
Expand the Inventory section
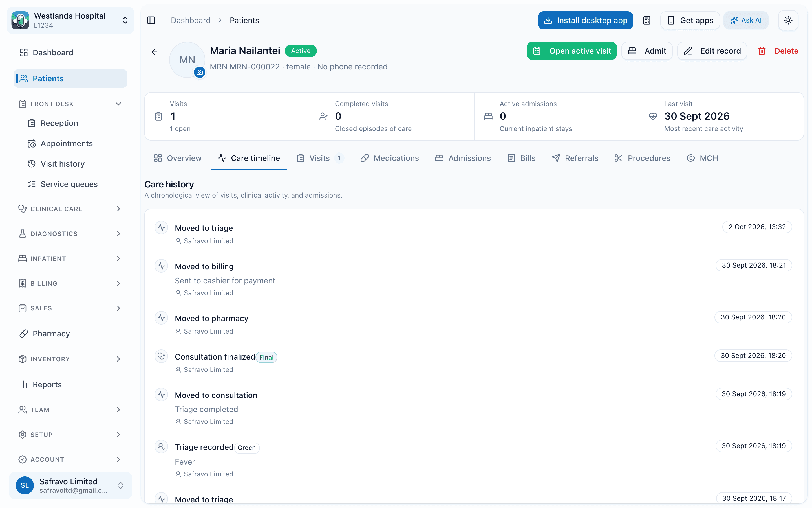pyautogui.click(x=70, y=359)
